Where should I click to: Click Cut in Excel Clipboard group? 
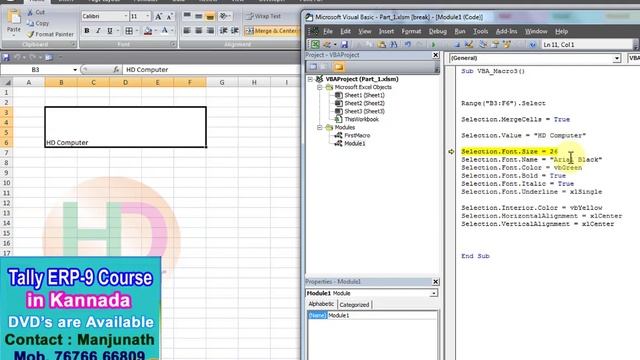click(36, 12)
